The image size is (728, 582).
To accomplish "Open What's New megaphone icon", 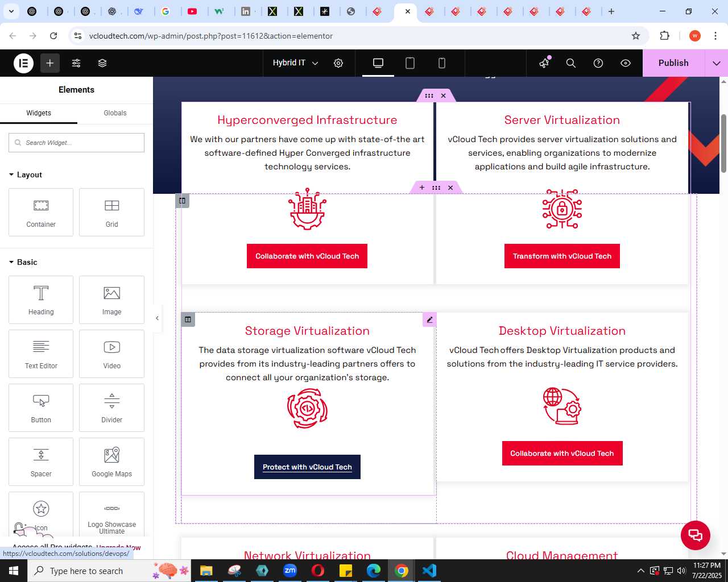I will click(x=544, y=63).
